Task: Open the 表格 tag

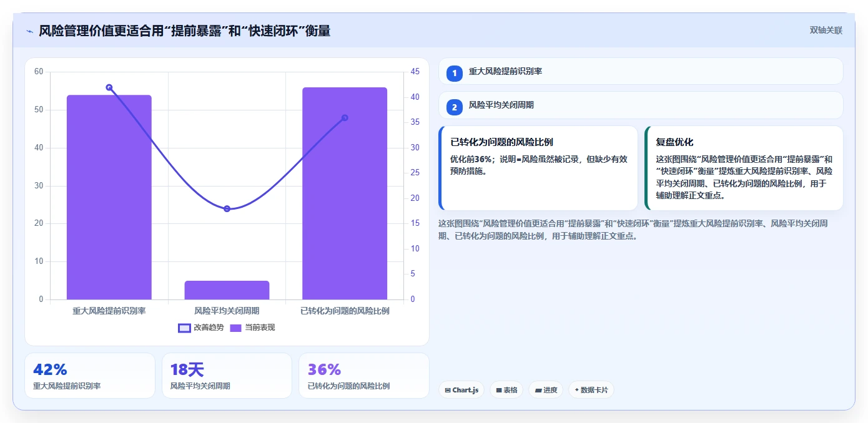Action: 506,390
